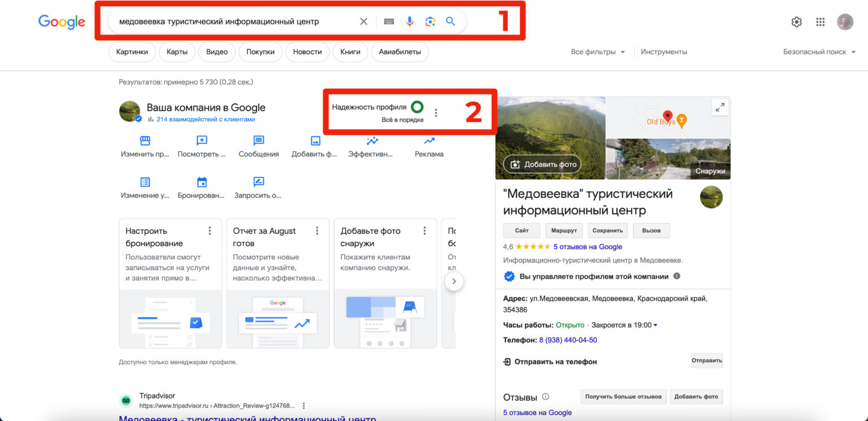The height and width of the screenshot is (421, 868).
Task: Switch to the Карты tab
Action: [x=177, y=52]
